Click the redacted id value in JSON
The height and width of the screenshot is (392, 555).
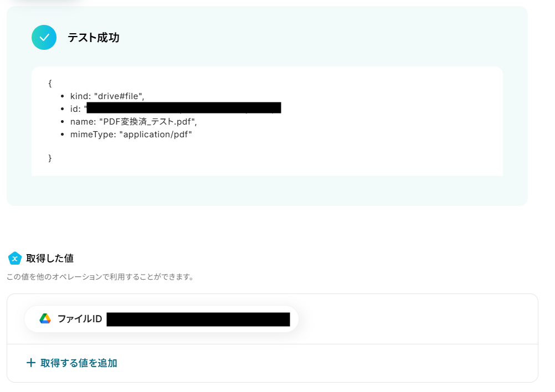[x=184, y=107]
